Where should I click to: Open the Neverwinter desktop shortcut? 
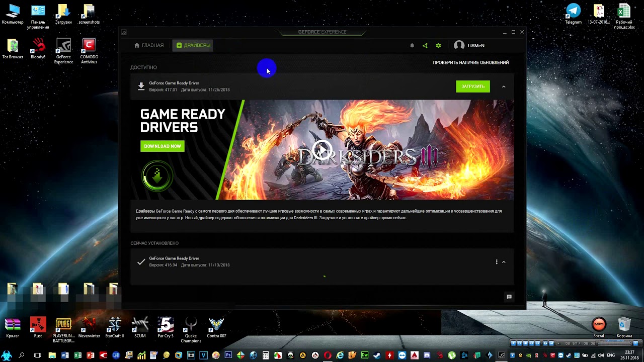[x=89, y=327]
